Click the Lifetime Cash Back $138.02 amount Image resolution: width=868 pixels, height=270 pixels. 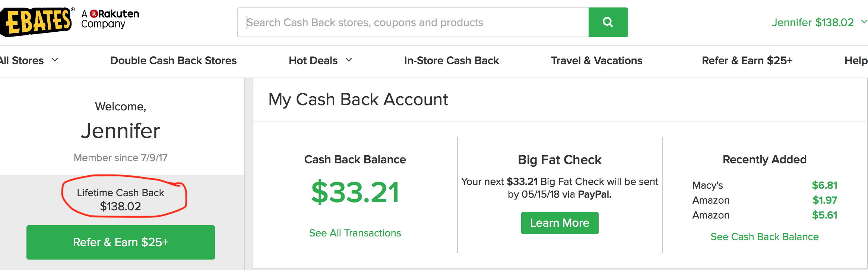click(120, 206)
